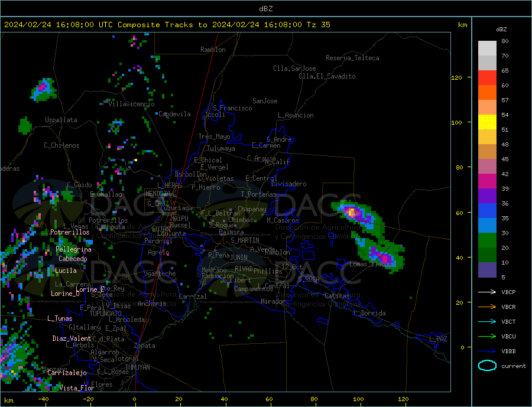Screen dimensions: 532x407
Task: Click the Diaz_Valent label
Action: (72, 338)
